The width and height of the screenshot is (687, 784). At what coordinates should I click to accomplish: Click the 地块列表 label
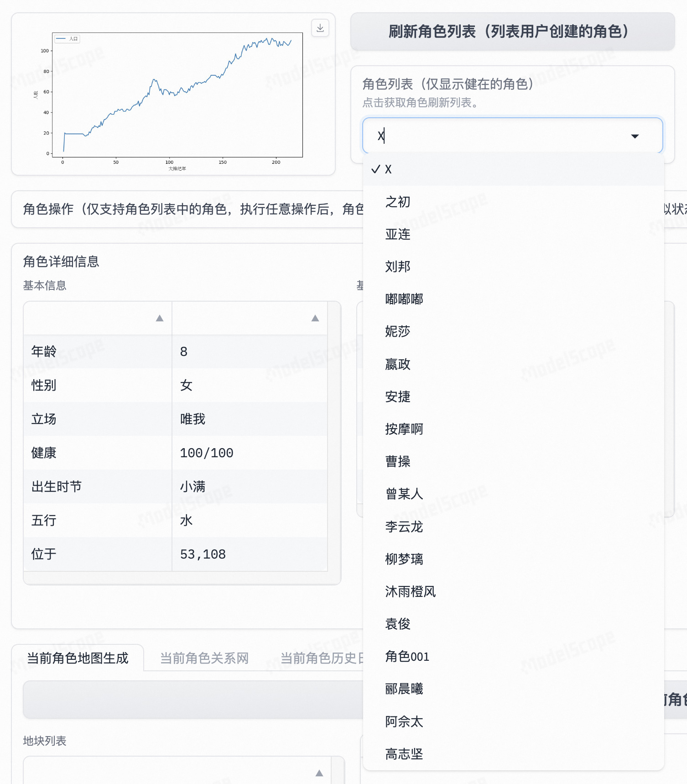tap(45, 741)
